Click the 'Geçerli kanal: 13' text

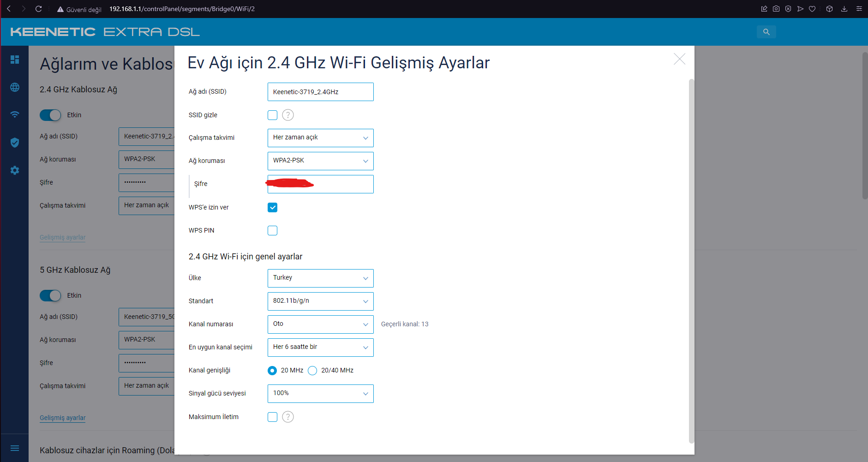tap(405, 324)
